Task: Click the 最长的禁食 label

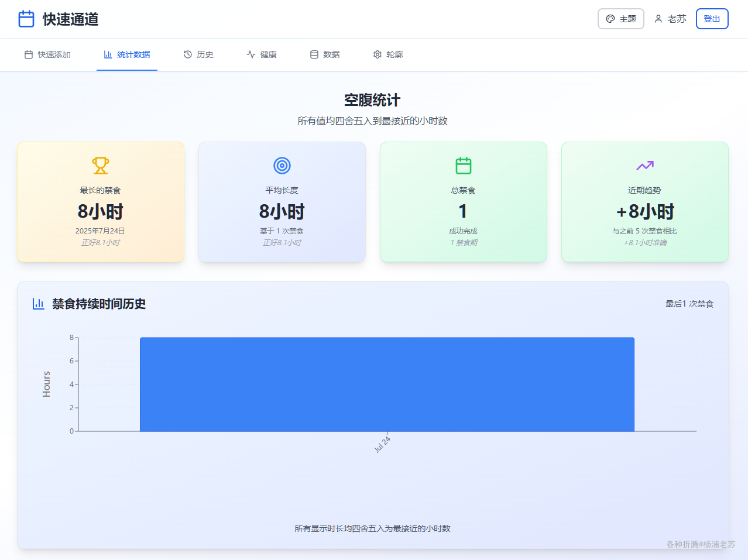Action: [101, 190]
